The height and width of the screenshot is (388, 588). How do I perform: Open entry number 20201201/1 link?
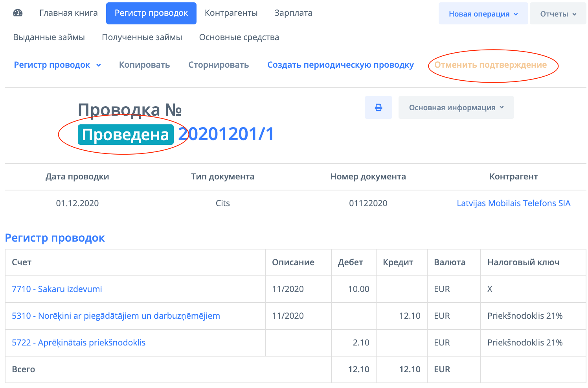click(226, 134)
